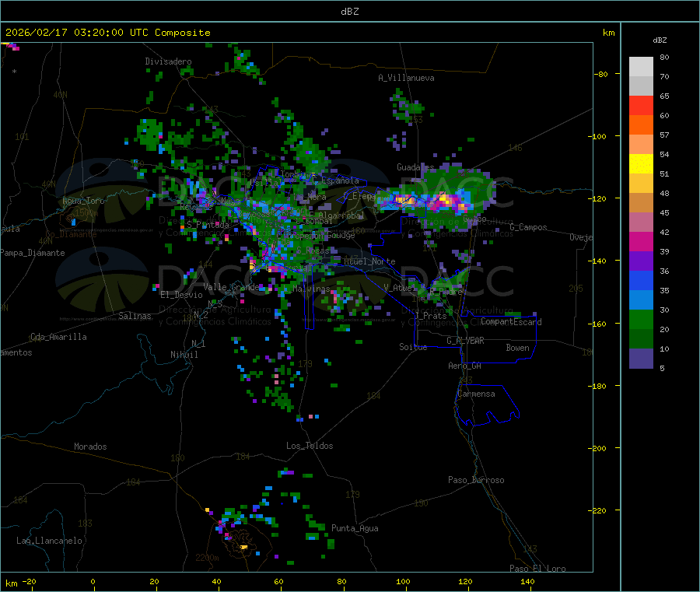
Task: Select the G_Campos label
Action: 528,227
